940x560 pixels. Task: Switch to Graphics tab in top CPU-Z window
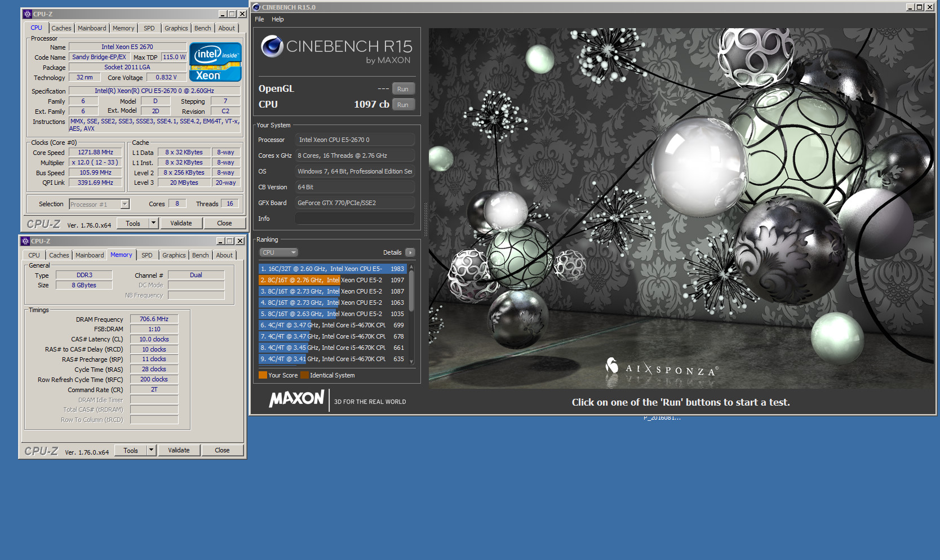176,28
